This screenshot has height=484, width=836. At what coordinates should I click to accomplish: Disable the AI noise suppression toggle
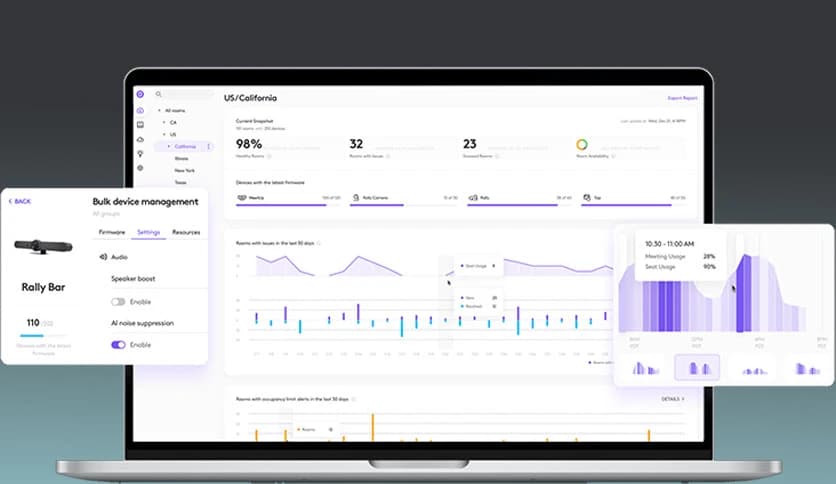118,344
